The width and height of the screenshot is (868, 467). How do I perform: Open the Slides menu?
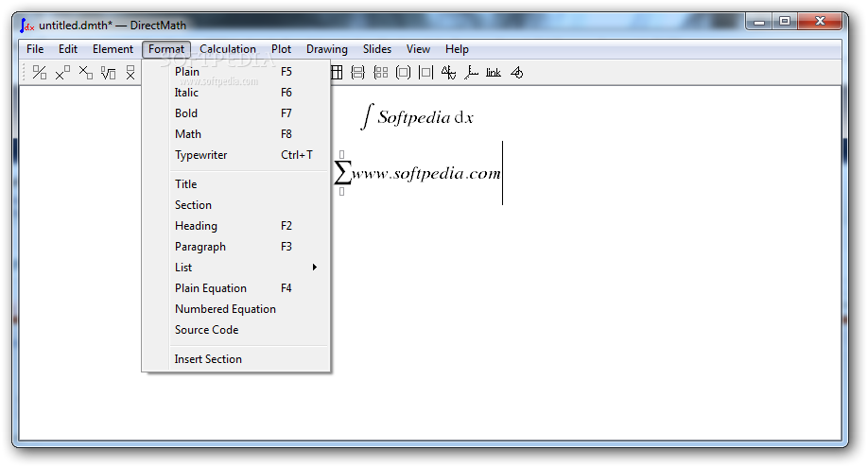click(x=377, y=49)
